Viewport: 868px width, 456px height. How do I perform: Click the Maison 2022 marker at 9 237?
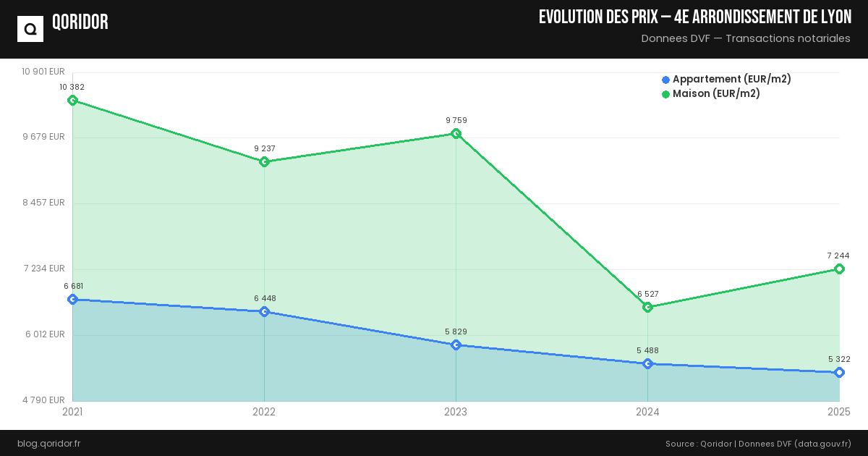(264, 162)
